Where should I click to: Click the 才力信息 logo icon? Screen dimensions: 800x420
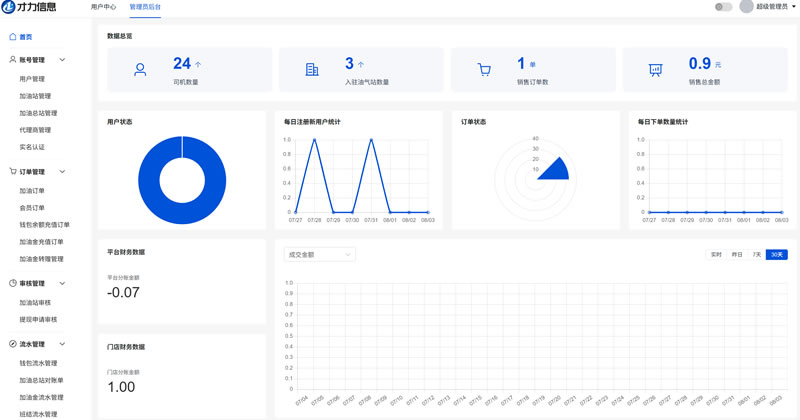pos(8,7)
